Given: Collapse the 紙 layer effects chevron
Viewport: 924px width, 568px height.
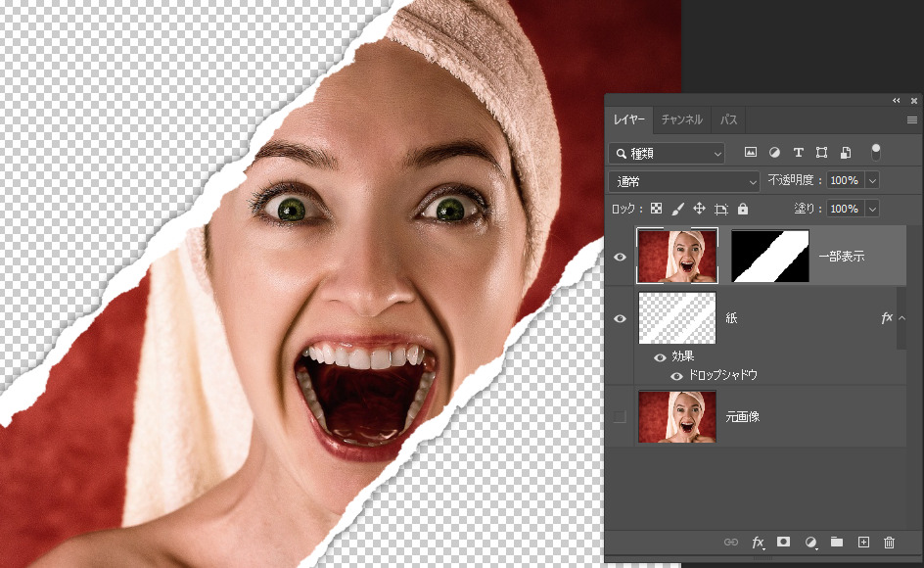Looking at the screenshot, I should 902,318.
